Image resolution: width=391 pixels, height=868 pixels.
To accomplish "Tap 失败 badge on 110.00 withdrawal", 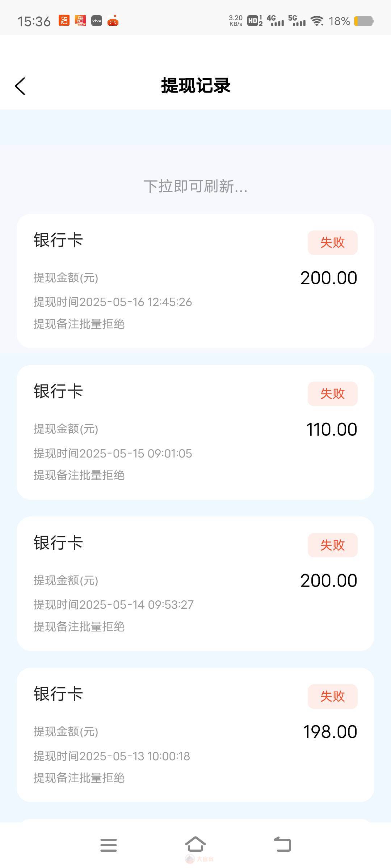I will point(332,393).
